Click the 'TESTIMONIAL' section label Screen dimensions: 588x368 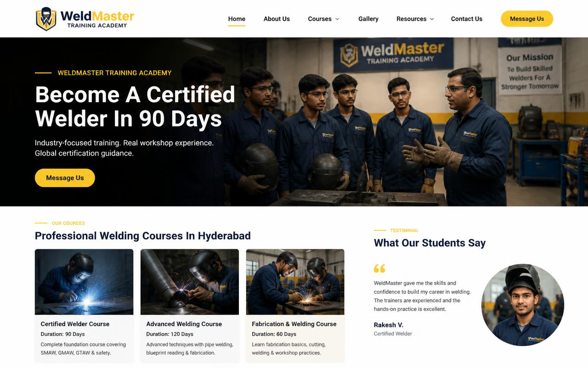click(404, 230)
